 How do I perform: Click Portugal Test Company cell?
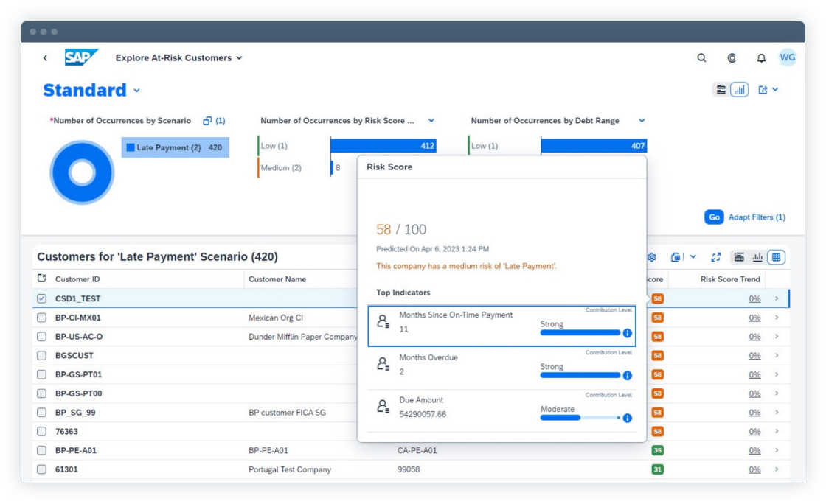point(290,469)
